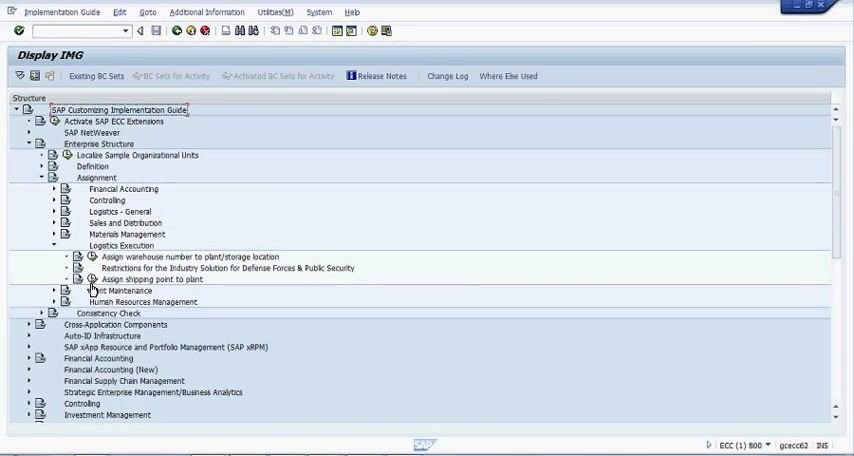The width and height of the screenshot is (854, 456).
Task: Click the Save diskette icon in toolbar
Action: (156, 31)
